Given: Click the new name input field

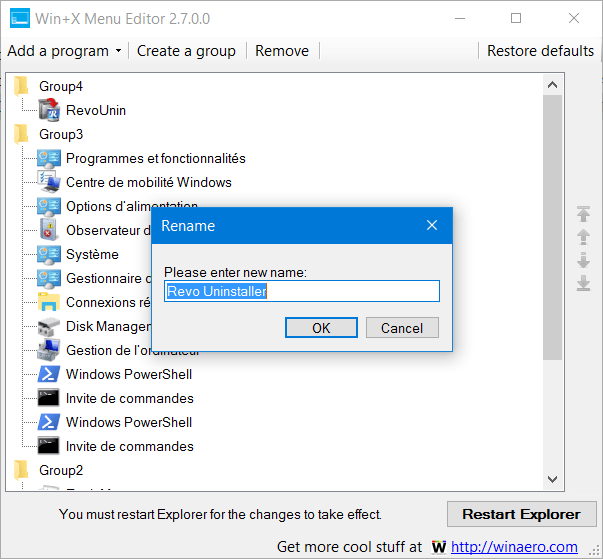Looking at the screenshot, I should 302,291.
